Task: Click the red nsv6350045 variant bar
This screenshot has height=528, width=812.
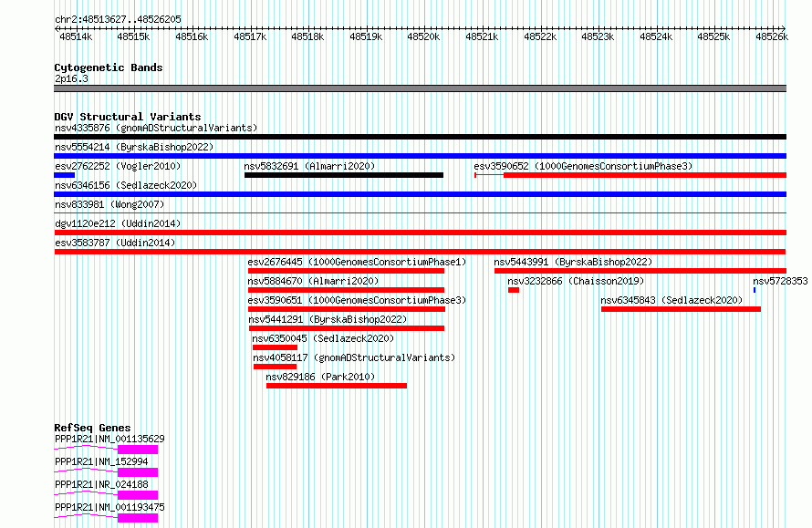Action: [275, 347]
